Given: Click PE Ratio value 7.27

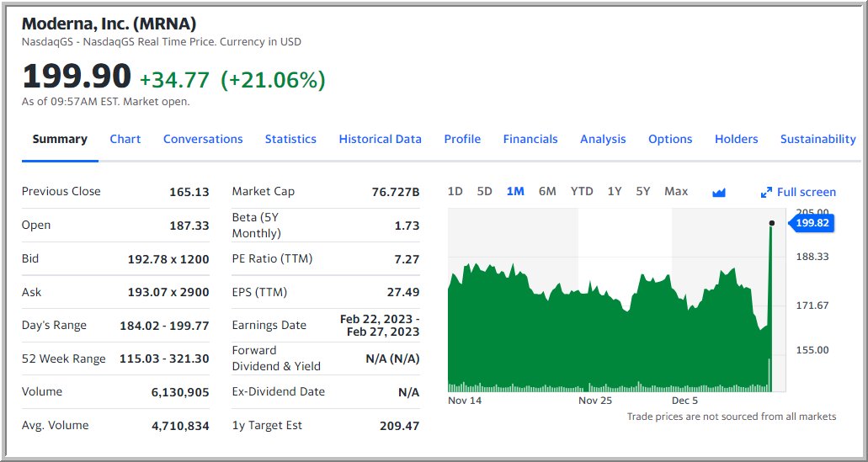Looking at the screenshot, I should coord(407,259).
